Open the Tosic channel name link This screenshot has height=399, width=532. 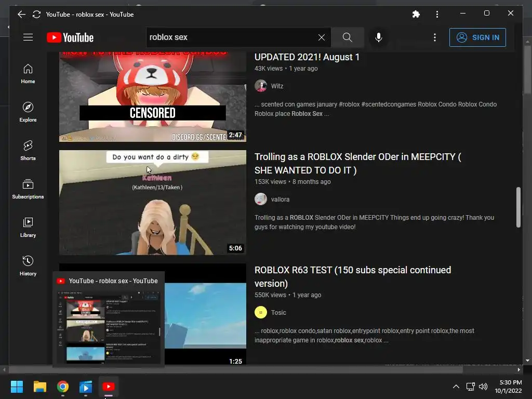278,313
